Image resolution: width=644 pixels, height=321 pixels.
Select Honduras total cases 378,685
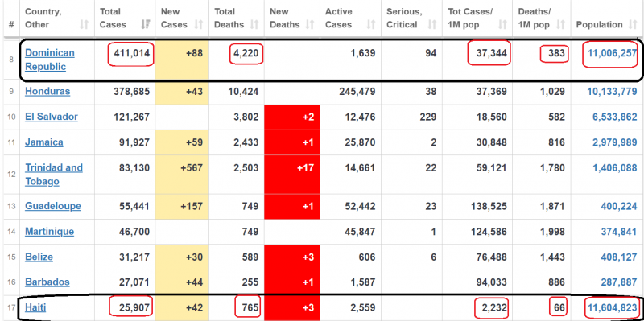click(131, 91)
